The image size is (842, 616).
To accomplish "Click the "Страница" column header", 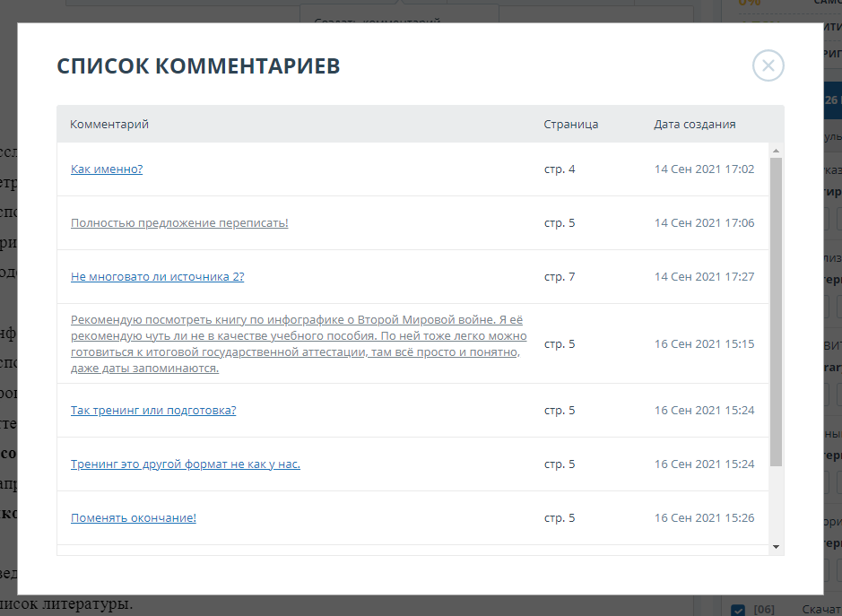I will click(570, 125).
